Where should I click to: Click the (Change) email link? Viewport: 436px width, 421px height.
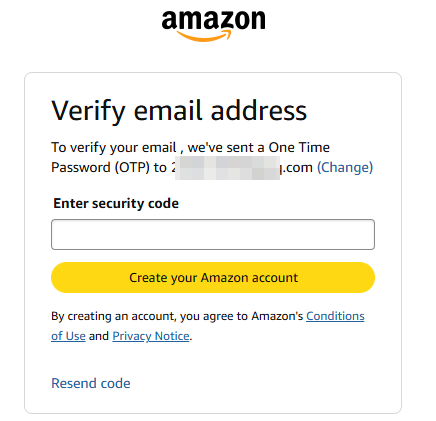click(x=345, y=167)
